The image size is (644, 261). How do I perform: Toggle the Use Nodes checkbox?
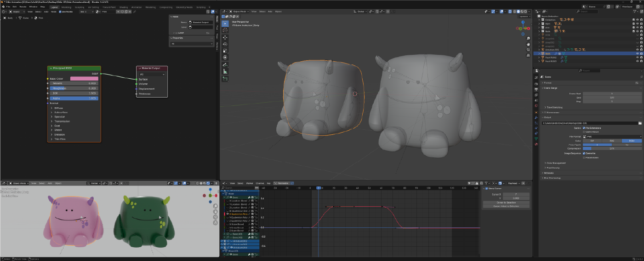click(x=59, y=12)
